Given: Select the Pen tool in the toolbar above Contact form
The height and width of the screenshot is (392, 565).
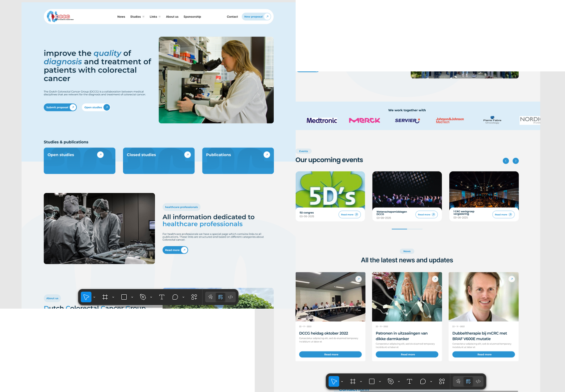Looking at the screenshot, I should click(x=391, y=381).
